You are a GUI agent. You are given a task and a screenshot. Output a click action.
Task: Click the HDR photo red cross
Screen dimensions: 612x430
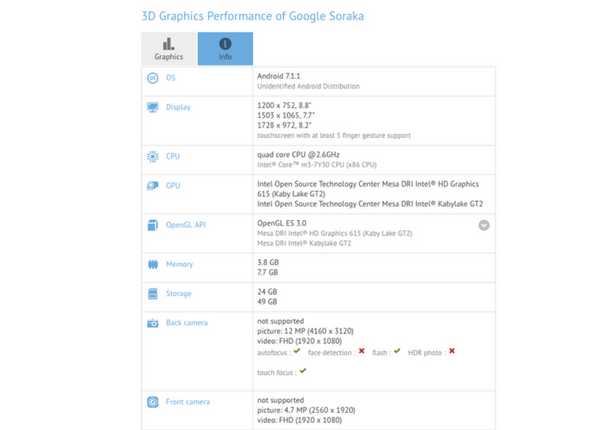tap(452, 351)
